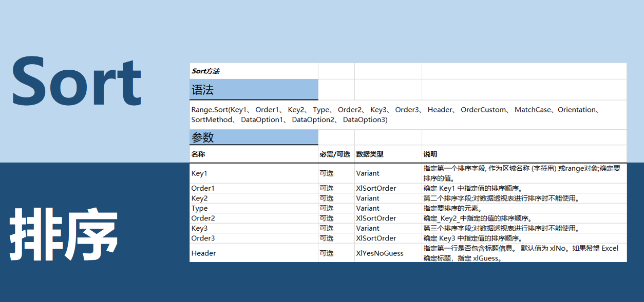Click Key2 description '第二个排序字段'
This screenshot has width=644, height=302.
point(524,198)
